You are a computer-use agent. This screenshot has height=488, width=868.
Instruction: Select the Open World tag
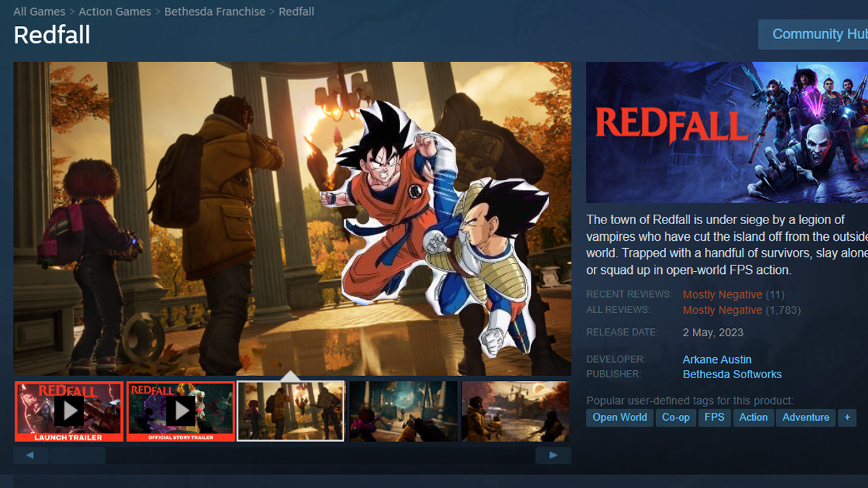coord(619,417)
